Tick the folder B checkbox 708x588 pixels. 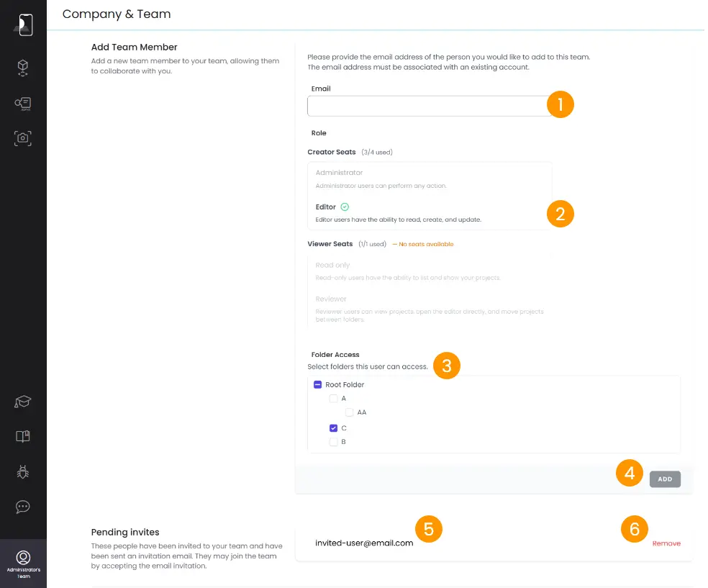(x=333, y=442)
